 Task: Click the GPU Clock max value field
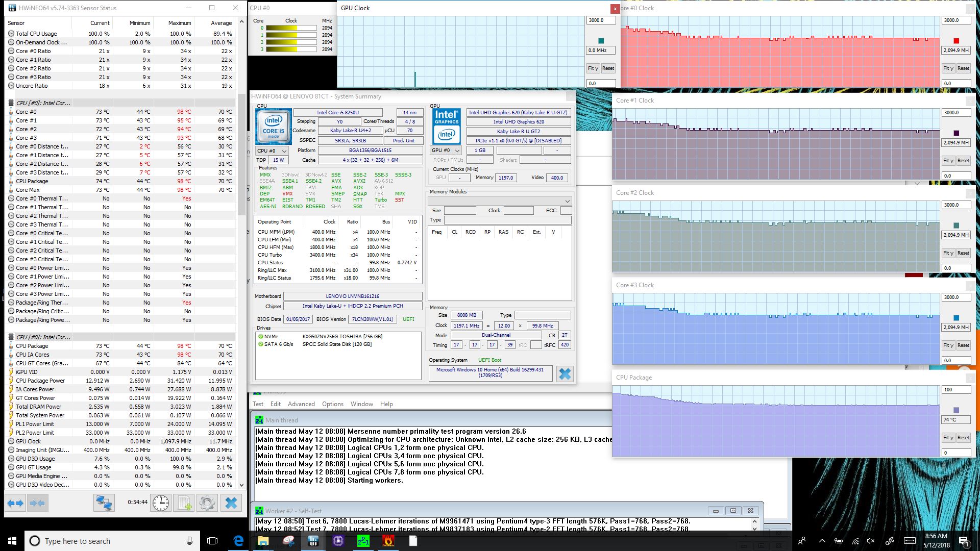point(601,20)
